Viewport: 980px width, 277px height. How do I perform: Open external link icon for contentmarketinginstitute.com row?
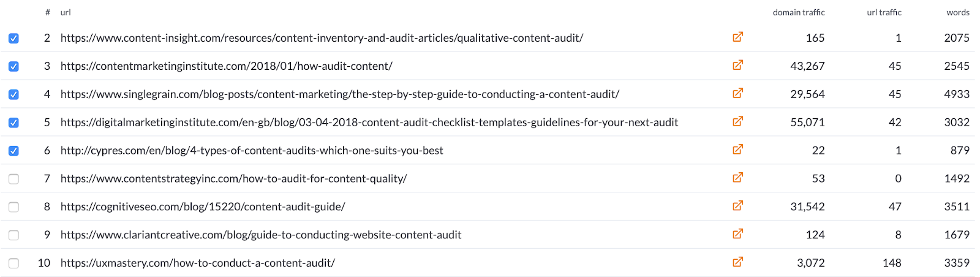pos(737,66)
